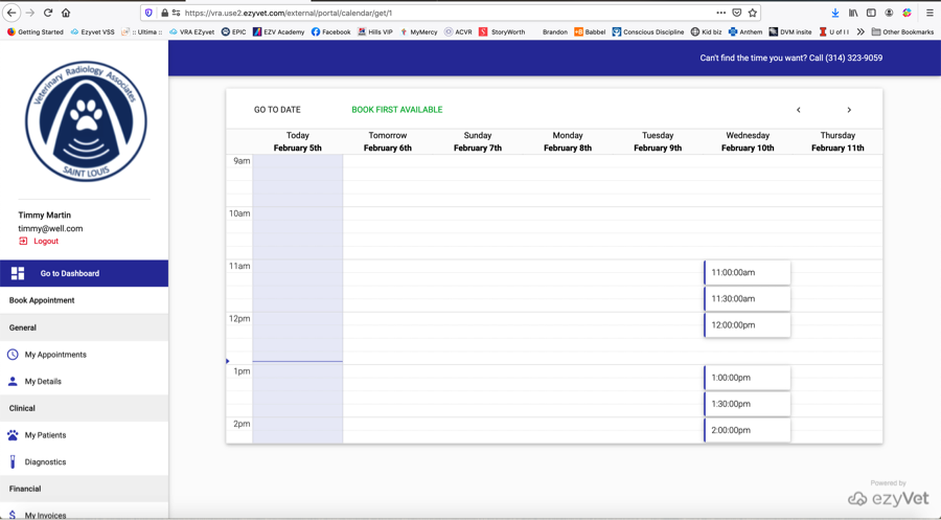Pick the 1:30:00pm Wednesday time slot
This screenshot has height=520, width=941.
coord(747,404)
